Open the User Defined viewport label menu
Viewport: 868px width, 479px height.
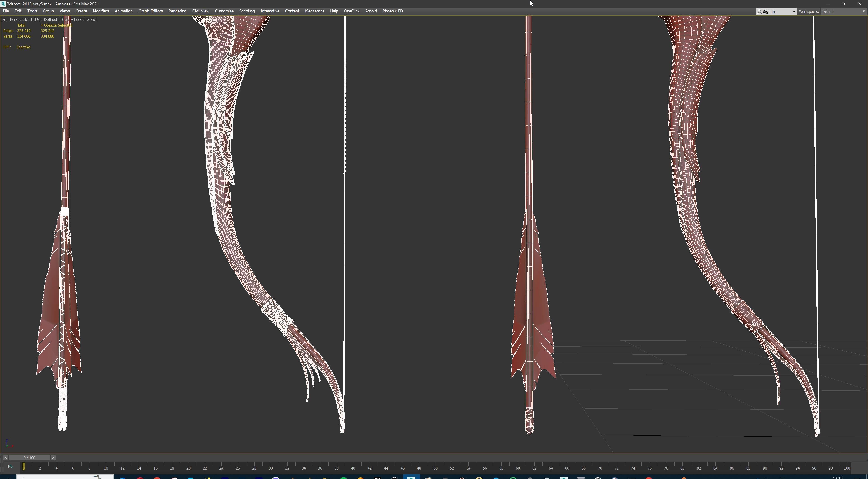(46, 19)
